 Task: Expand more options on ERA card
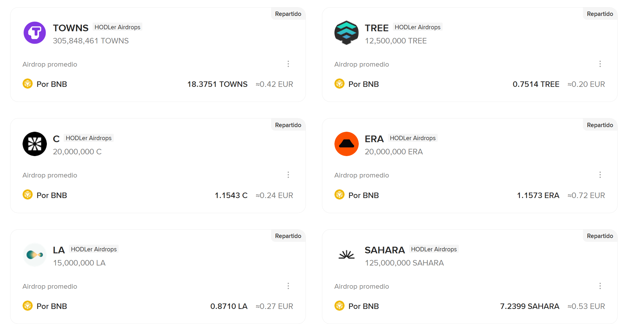[x=600, y=175]
